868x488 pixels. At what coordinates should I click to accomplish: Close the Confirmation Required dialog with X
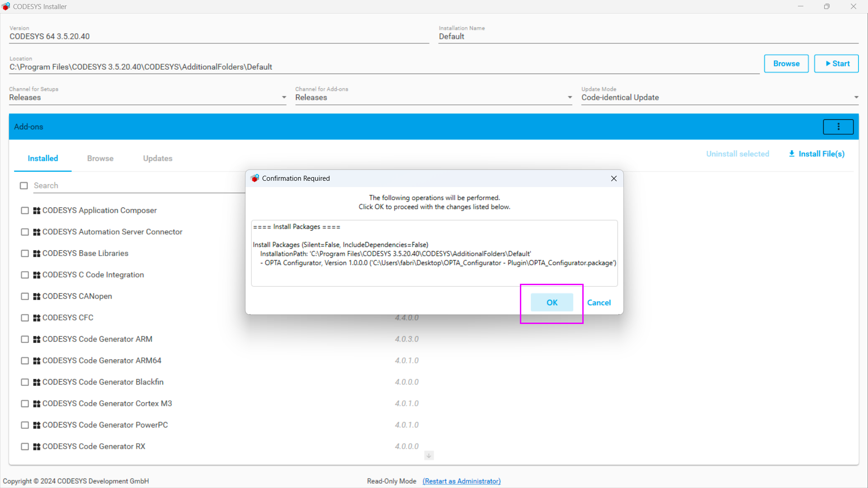[x=613, y=178]
